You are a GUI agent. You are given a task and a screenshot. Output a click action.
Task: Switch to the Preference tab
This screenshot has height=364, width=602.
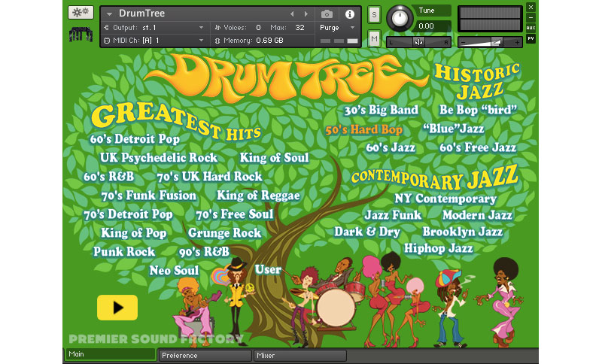coord(205,356)
